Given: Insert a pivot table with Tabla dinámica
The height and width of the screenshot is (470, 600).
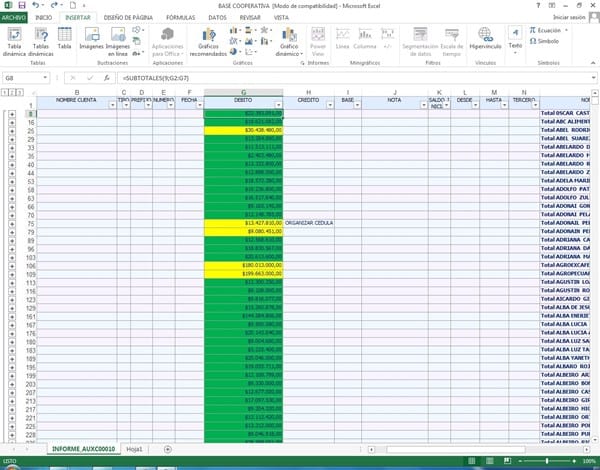Looking at the screenshot, I should point(14,40).
